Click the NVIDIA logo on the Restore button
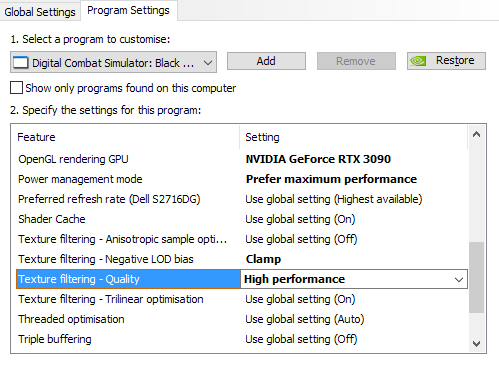 [418, 61]
